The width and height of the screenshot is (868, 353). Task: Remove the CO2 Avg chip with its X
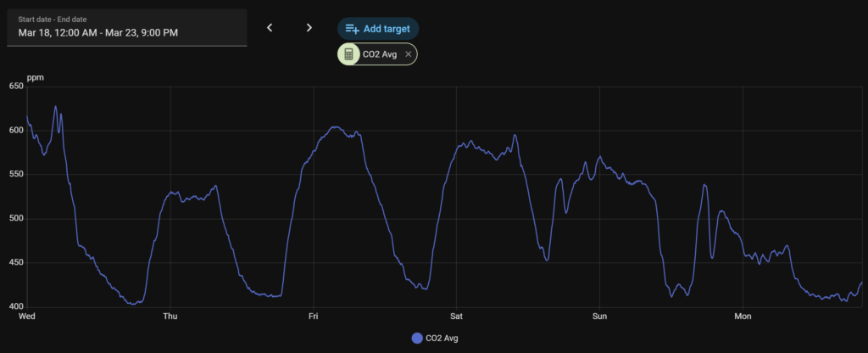(408, 54)
